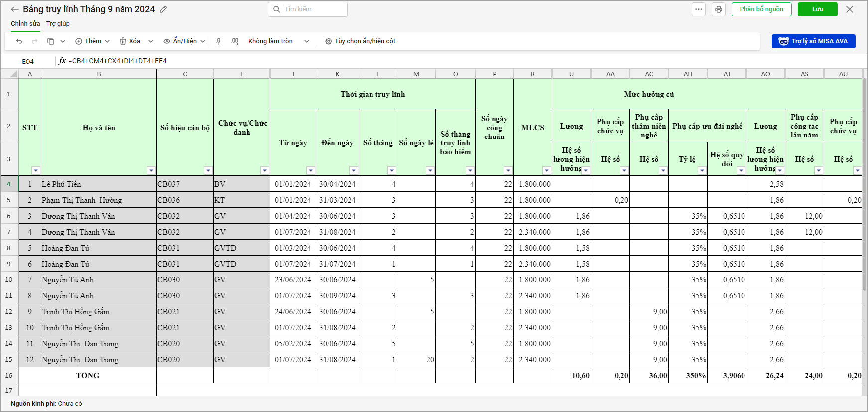Select the Chỉnh sửa tab
This screenshot has height=412, width=868.
(25, 24)
